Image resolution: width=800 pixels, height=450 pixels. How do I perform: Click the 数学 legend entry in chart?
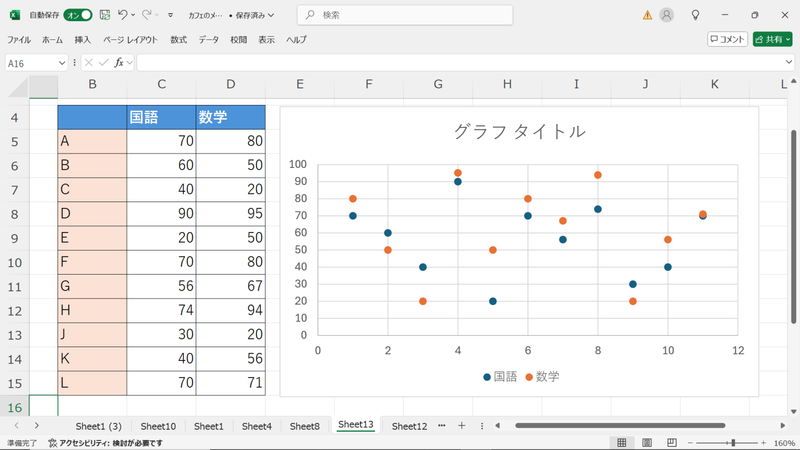pos(542,377)
